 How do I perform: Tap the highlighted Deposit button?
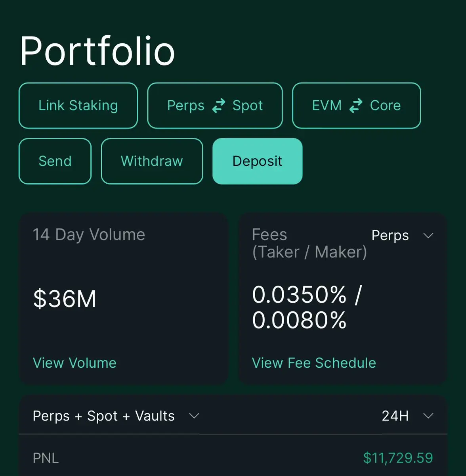pyautogui.click(x=257, y=161)
